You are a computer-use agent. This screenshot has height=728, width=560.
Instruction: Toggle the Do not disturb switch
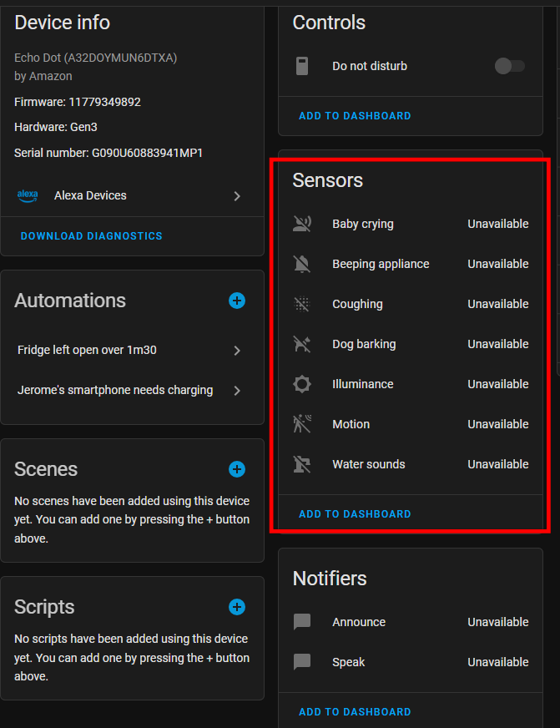509,66
